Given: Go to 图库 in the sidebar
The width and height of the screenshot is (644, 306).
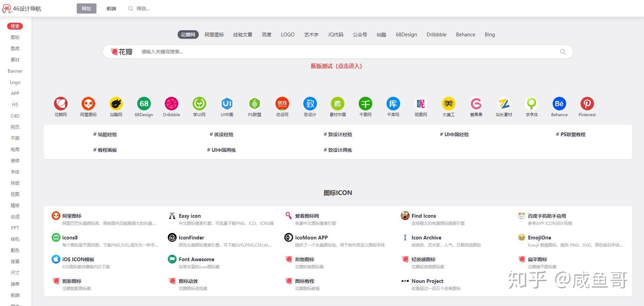Looking at the screenshot, I should [15, 49].
